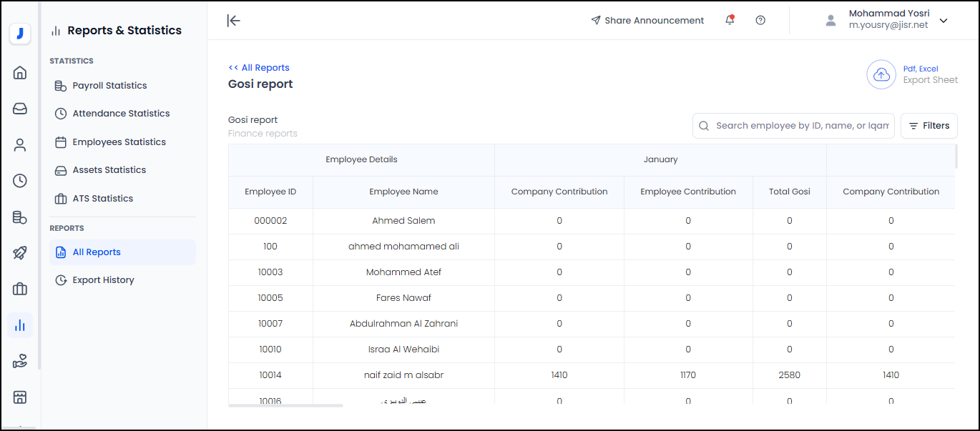Click the notification bell icon

(730, 21)
